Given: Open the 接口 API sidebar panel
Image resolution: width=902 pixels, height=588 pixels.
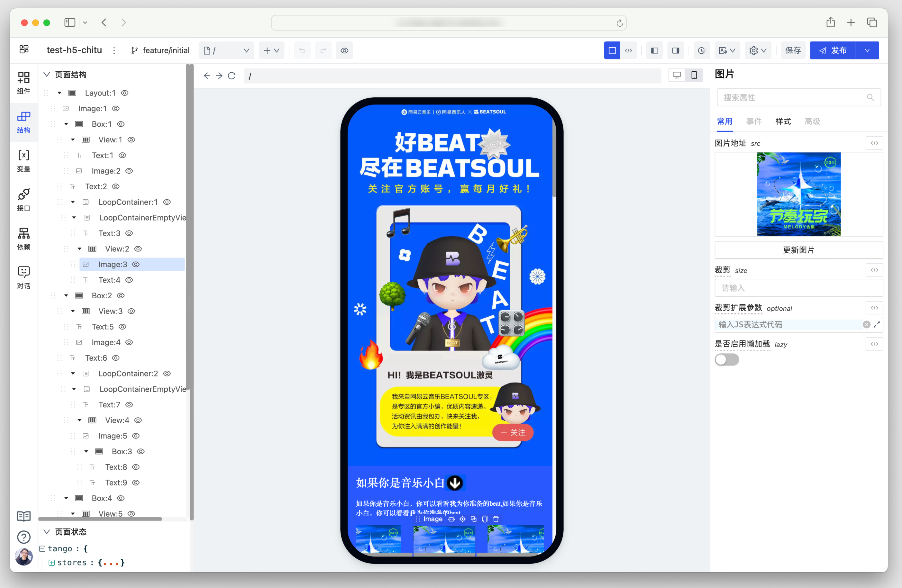Looking at the screenshot, I should (23, 200).
